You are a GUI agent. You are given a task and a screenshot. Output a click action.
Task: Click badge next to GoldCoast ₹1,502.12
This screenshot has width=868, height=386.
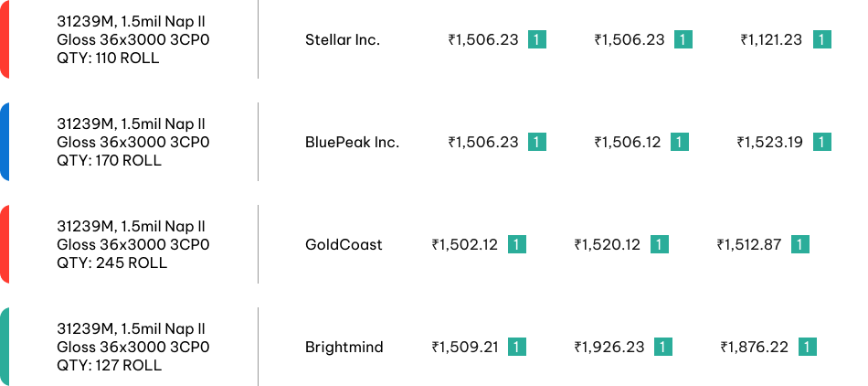pyautogui.click(x=516, y=244)
